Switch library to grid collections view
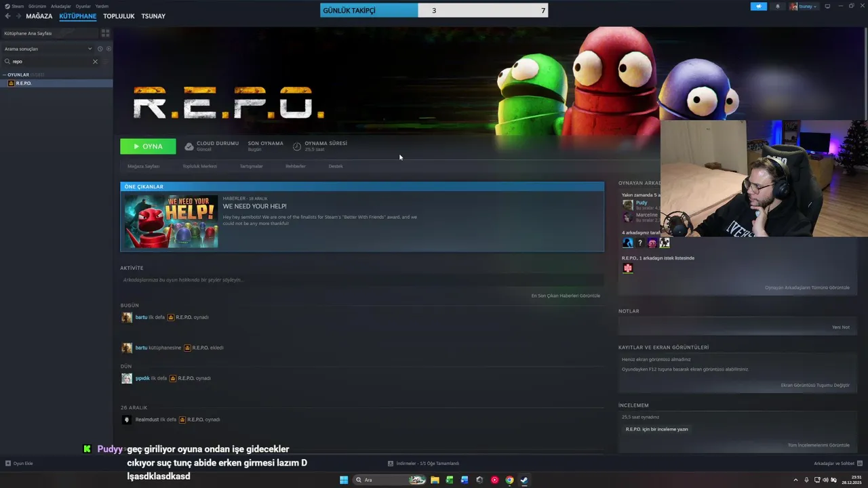Image resolution: width=868 pixels, height=488 pixels. pos(105,33)
